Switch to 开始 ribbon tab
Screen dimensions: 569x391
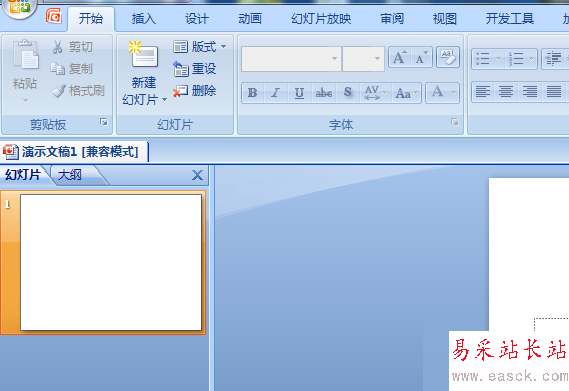pos(91,19)
